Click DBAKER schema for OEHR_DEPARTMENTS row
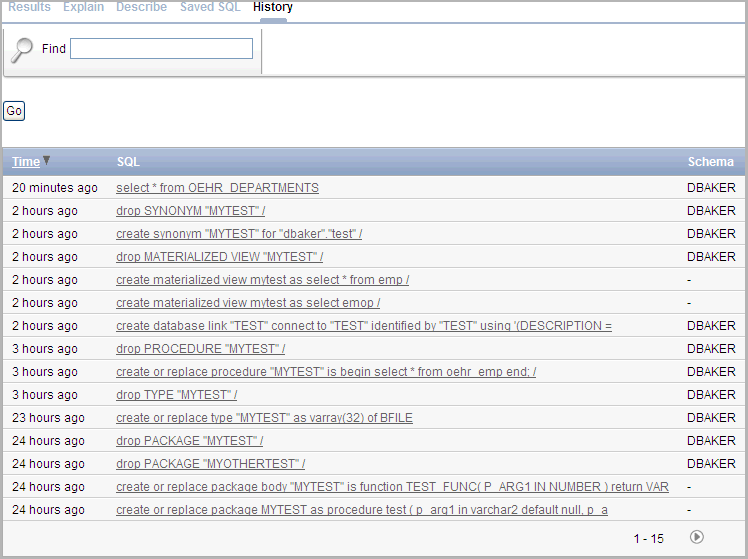748x559 pixels. [x=711, y=188]
